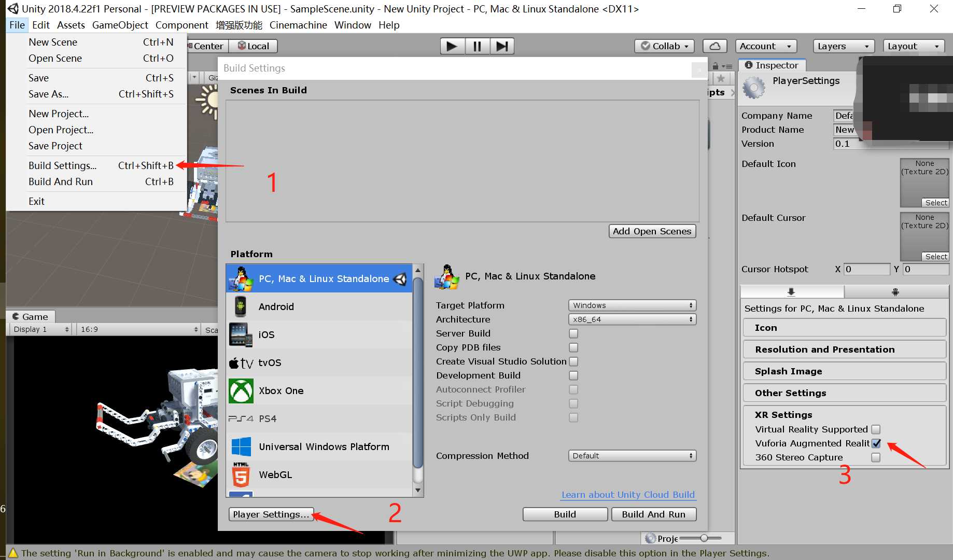Expand the Splash Image section

[844, 371]
